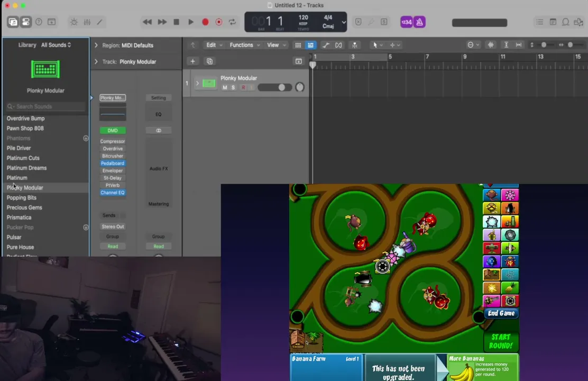Screen dimensions: 588x381
Task: Click the track header import icon
Action: (299, 61)
